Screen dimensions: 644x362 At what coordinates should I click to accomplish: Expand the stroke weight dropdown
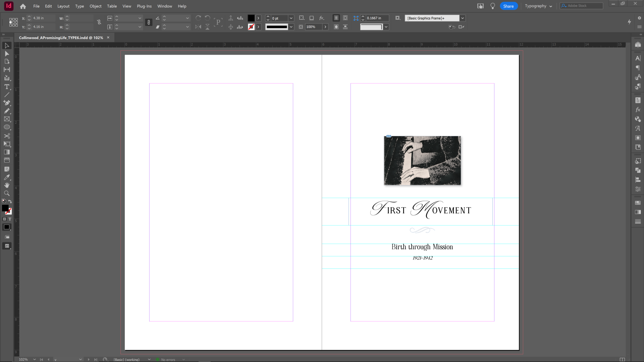coord(291,18)
